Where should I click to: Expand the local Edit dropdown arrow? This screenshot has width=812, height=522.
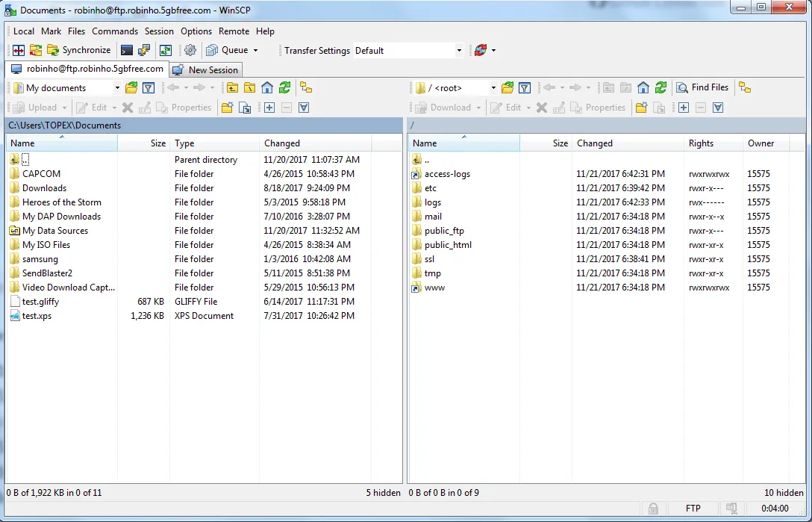coord(114,108)
